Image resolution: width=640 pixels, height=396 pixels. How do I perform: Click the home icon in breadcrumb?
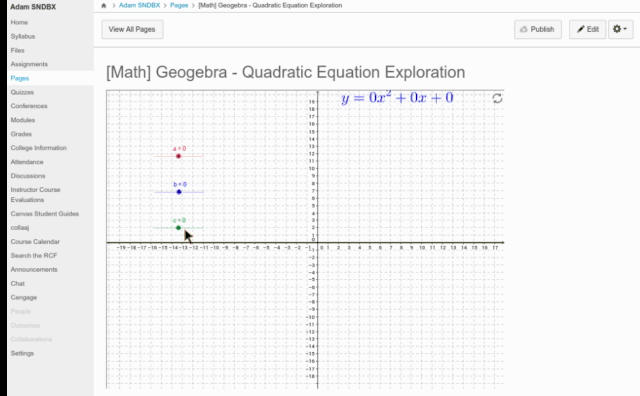point(104,6)
